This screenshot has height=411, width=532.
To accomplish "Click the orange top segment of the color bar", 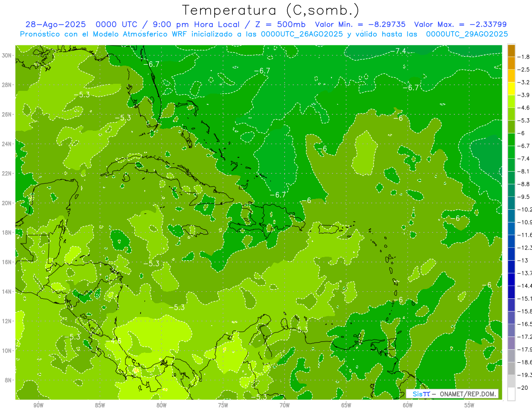I will tap(511, 51).
